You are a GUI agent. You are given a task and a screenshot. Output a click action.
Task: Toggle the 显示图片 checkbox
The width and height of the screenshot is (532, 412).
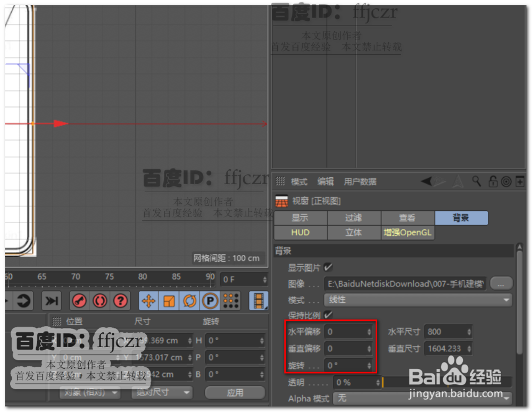coord(328,267)
